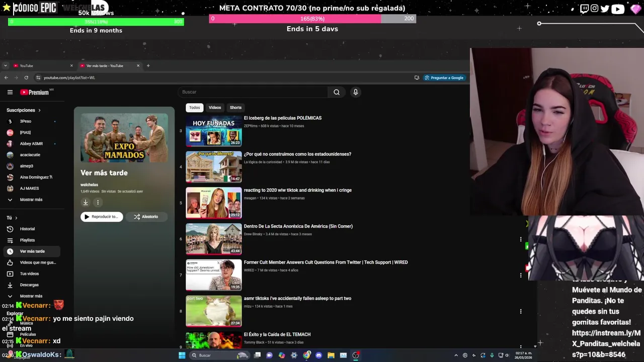Image resolution: width=644 pixels, height=362 pixels.
Task: Click the address bar URL
Action: [69, 77]
